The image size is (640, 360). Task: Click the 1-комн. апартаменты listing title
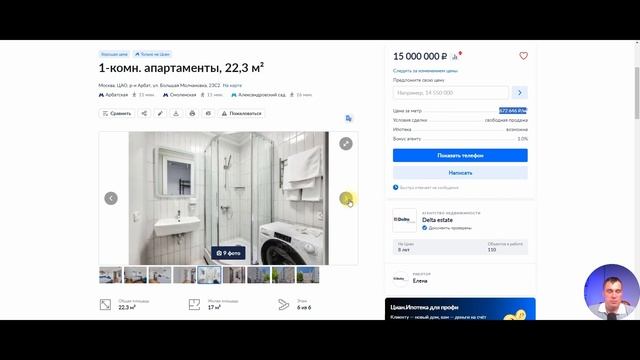pos(181,68)
